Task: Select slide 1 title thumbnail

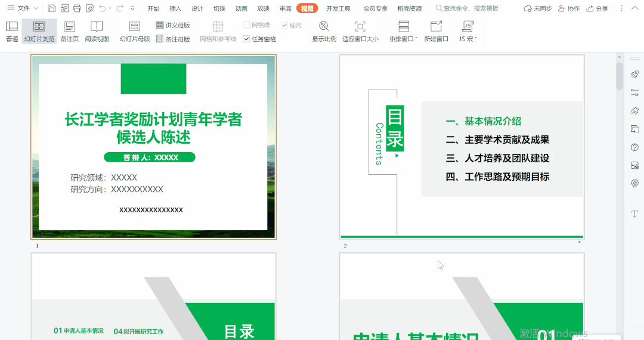Action: point(154,147)
